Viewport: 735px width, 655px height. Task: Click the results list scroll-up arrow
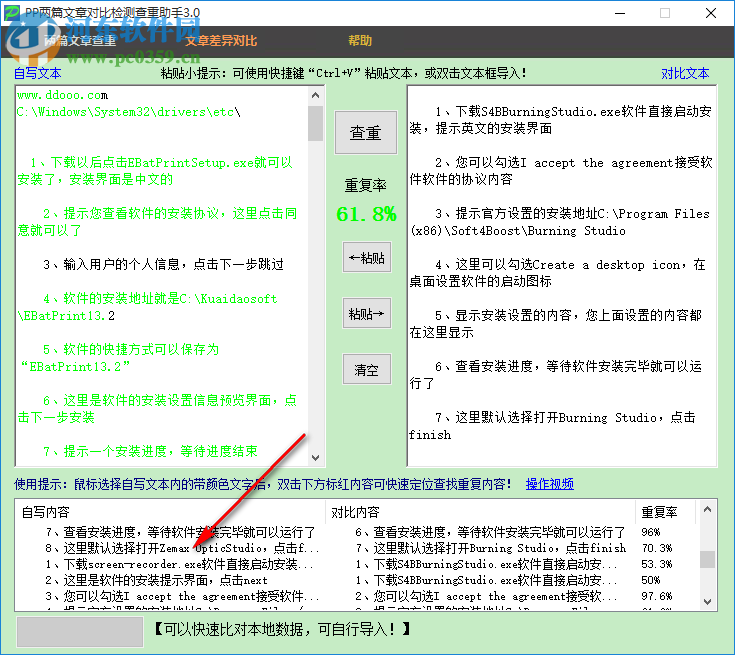(x=707, y=509)
